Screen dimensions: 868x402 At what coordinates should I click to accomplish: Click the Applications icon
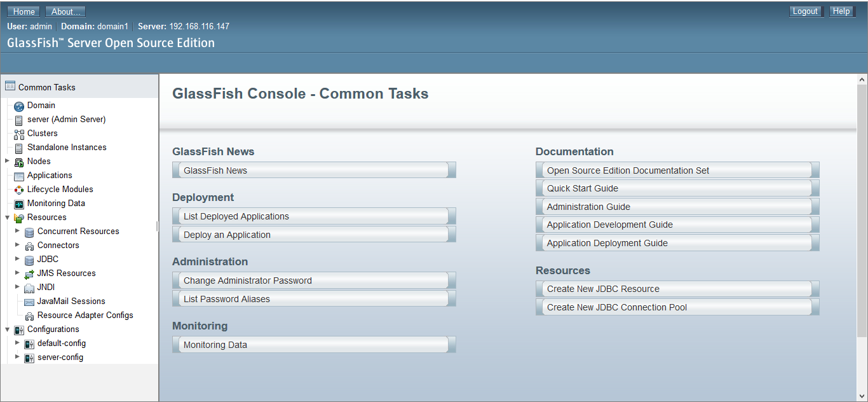coord(19,176)
